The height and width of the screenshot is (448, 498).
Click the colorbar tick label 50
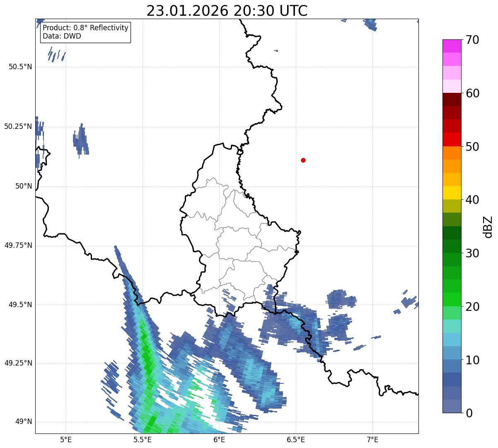tap(472, 147)
